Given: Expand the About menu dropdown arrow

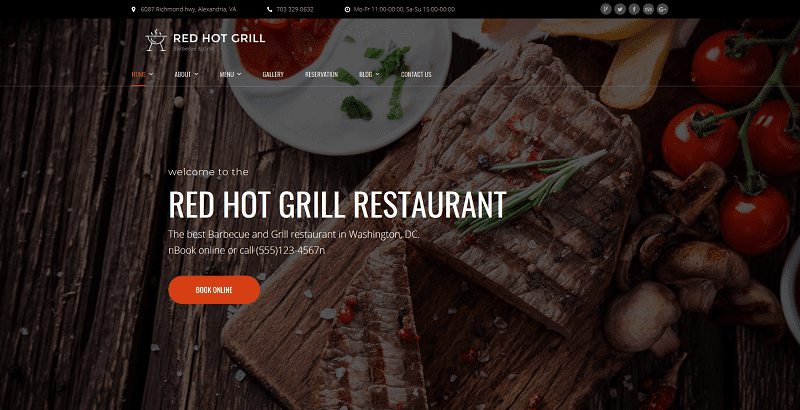Looking at the screenshot, I should coord(196,74).
